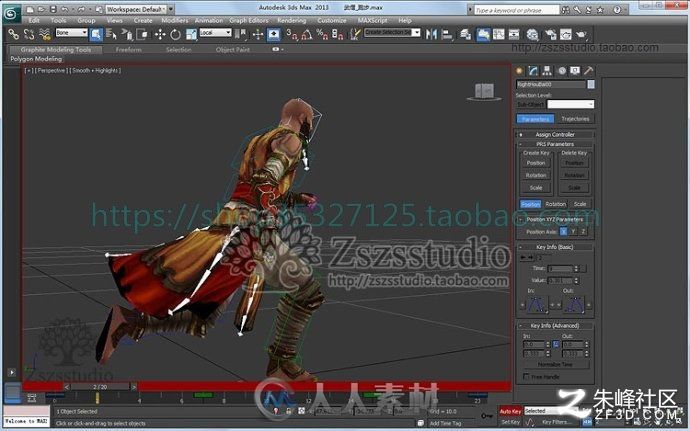
Task: Toggle the 3D Snaps icon
Action: (292, 34)
